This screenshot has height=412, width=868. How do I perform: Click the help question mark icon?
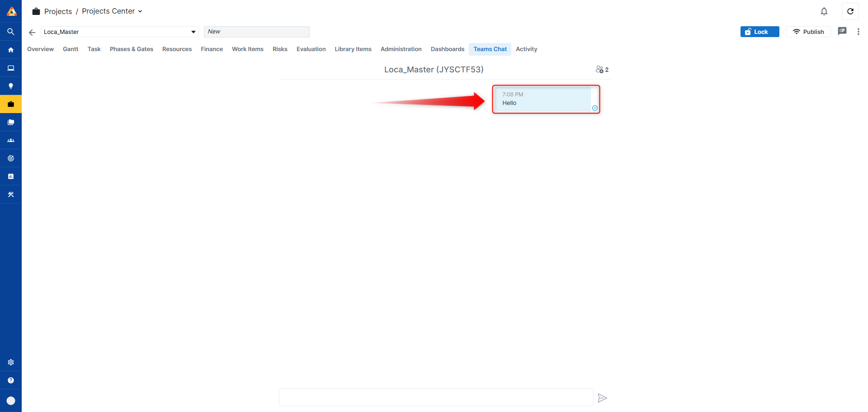[11, 380]
